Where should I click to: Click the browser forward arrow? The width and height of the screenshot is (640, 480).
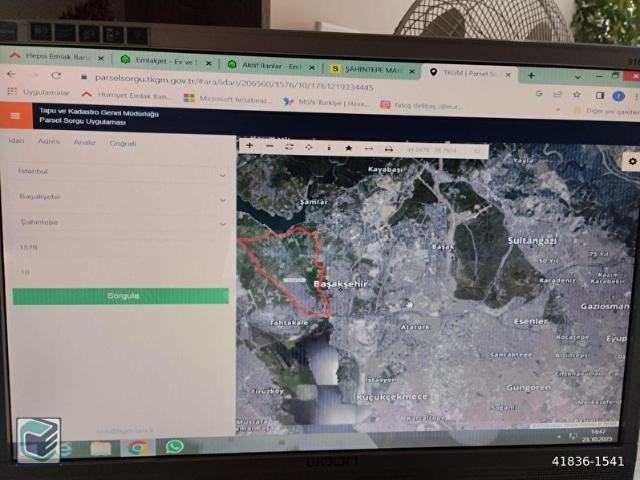point(34,75)
